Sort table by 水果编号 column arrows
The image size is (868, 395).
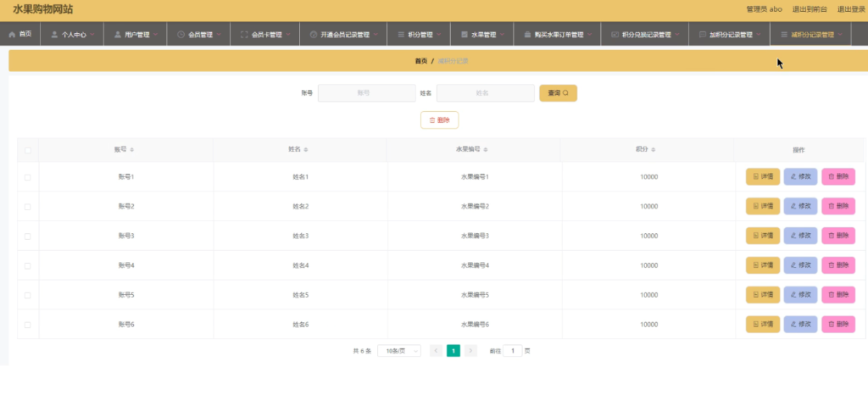click(x=486, y=150)
